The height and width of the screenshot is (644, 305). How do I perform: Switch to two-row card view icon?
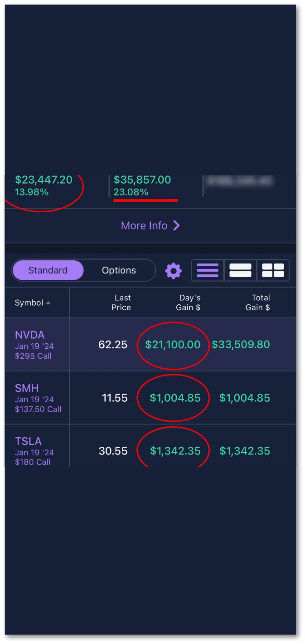pos(240,271)
